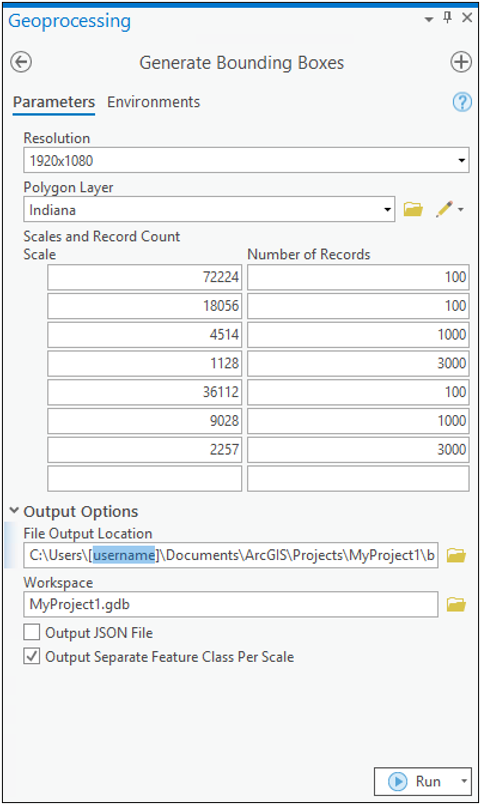Click the empty Number of Records field
This screenshot has width=481, height=805.
358,478
